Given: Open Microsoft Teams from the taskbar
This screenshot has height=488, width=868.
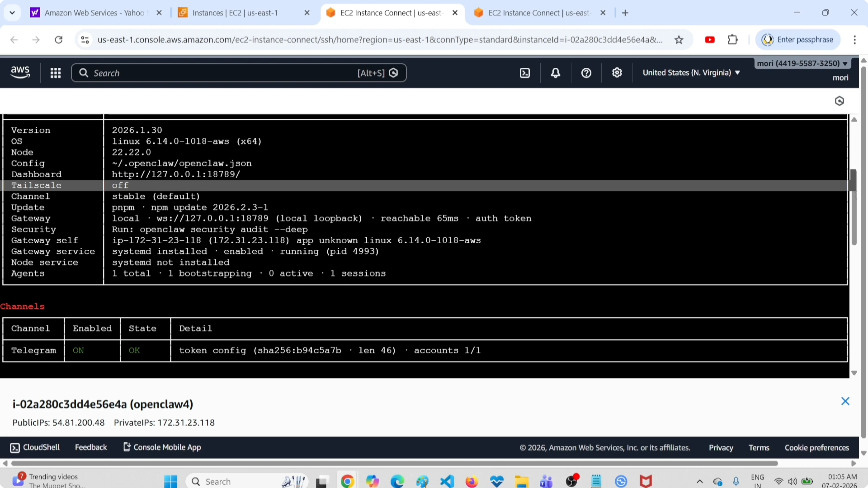Looking at the screenshot, I should click(x=546, y=481).
